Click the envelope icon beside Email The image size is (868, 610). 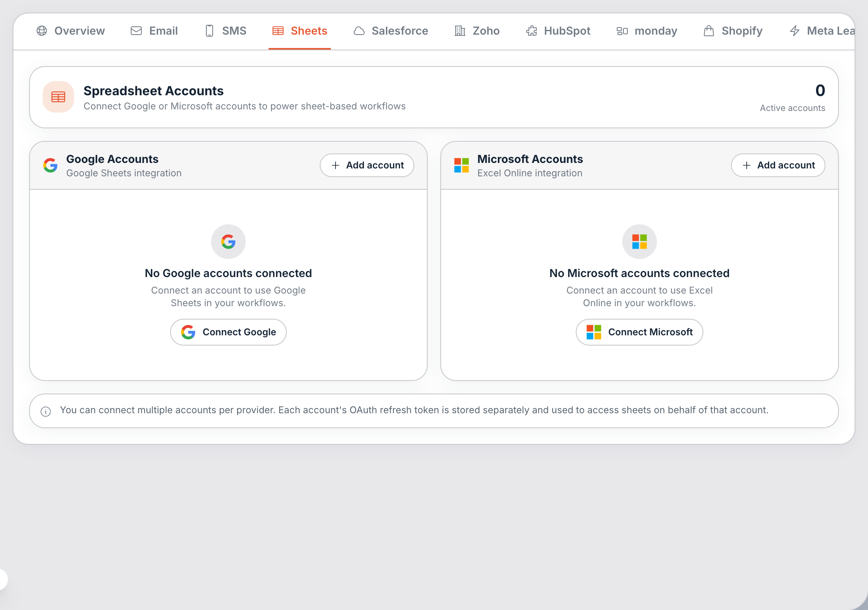[x=136, y=31]
